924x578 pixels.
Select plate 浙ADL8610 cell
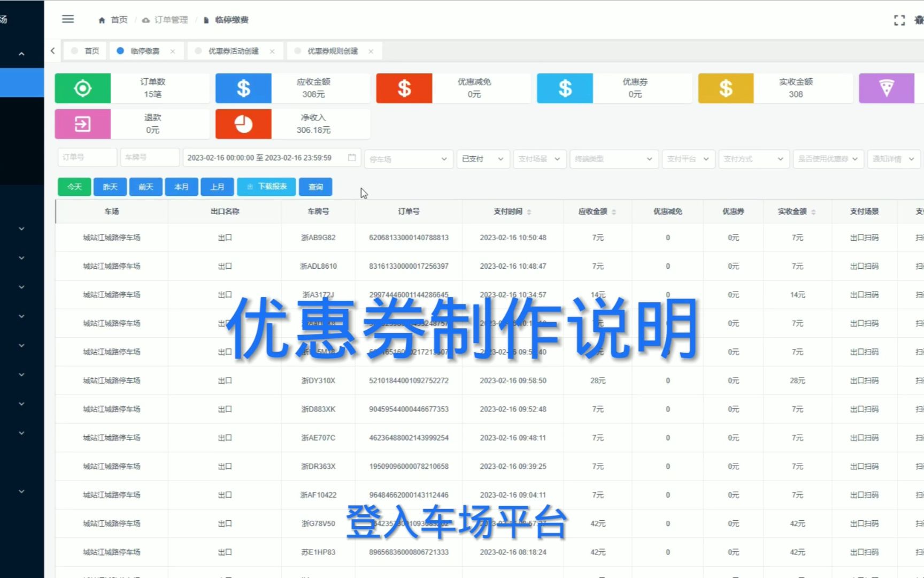point(318,266)
